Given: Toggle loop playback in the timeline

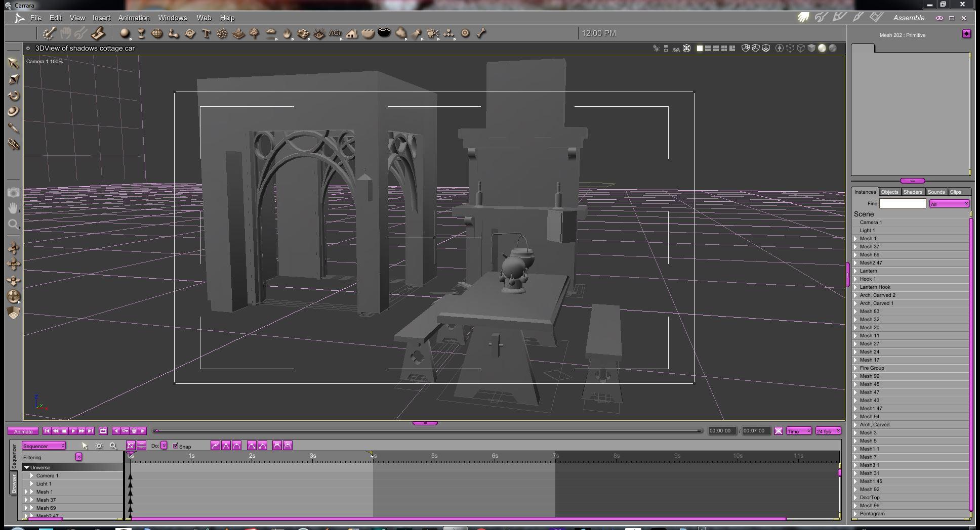Looking at the screenshot, I should tap(103, 431).
